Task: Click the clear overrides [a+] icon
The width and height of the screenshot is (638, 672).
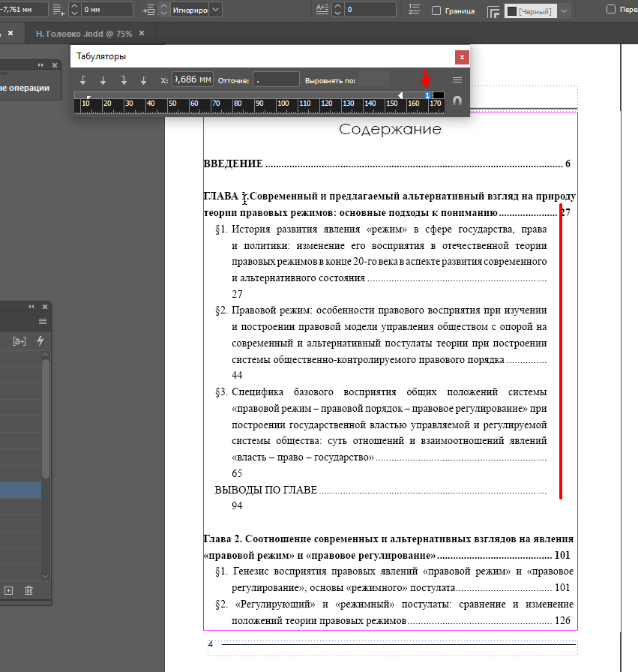Action: click(x=19, y=340)
